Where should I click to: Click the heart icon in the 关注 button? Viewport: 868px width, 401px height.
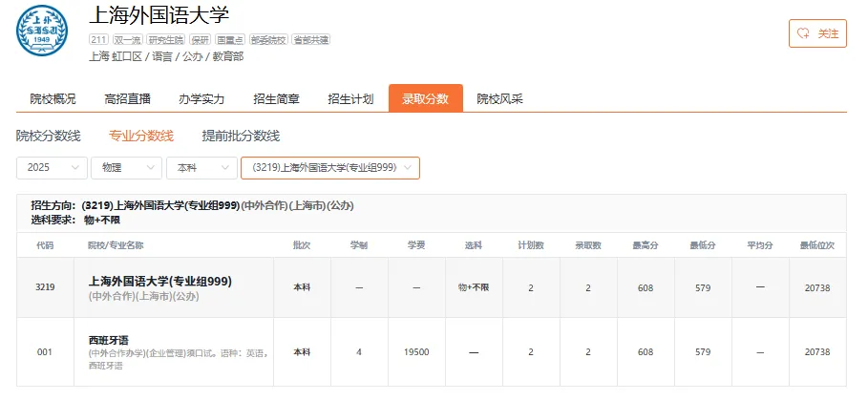[803, 33]
